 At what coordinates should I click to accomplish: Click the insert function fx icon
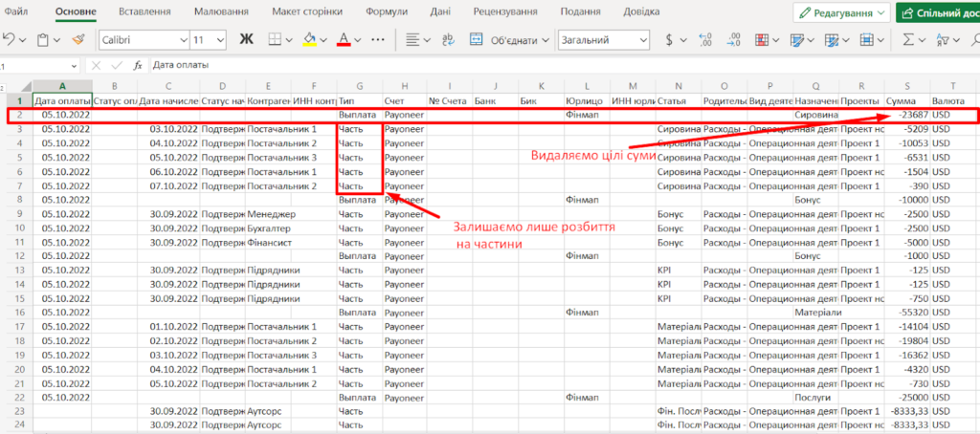point(138,65)
